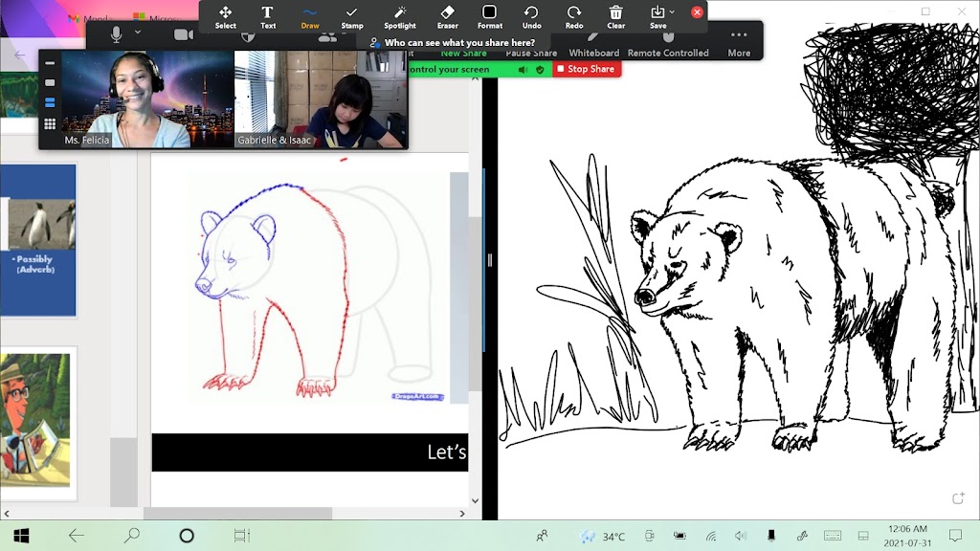Open the Zoom Security shield
This screenshot has height=551, width=980.
tap(248, 37)
